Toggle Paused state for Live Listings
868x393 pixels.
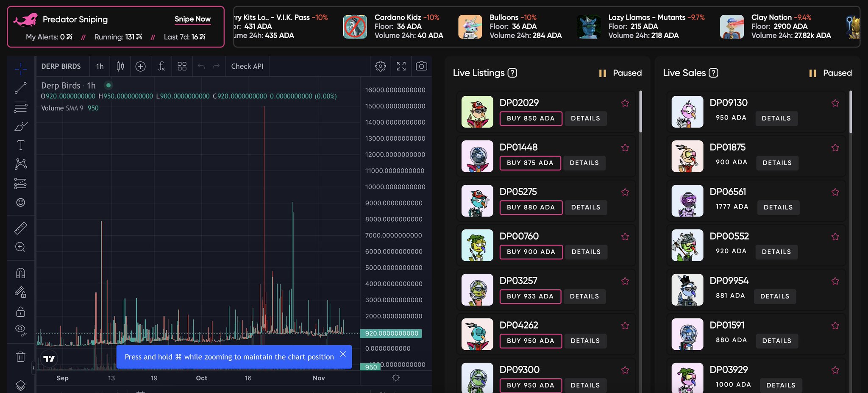620,73
